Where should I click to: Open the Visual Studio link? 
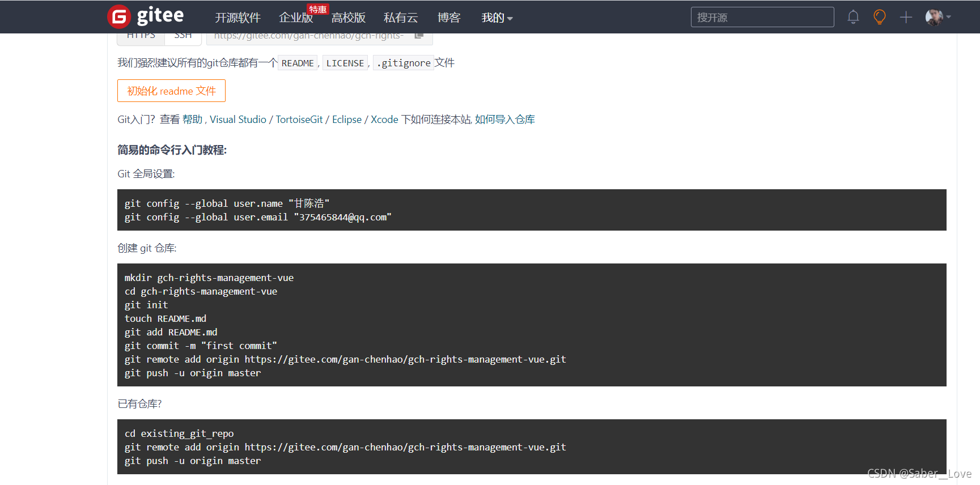(x=238, y=120)
